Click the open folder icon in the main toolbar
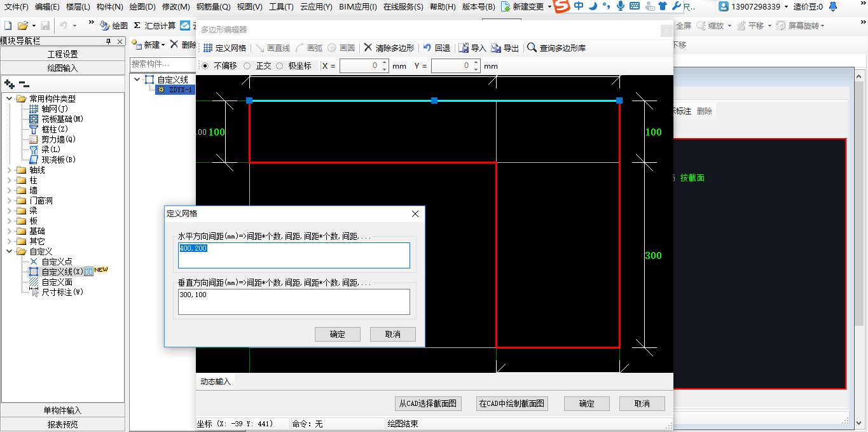 coord(23,25)
